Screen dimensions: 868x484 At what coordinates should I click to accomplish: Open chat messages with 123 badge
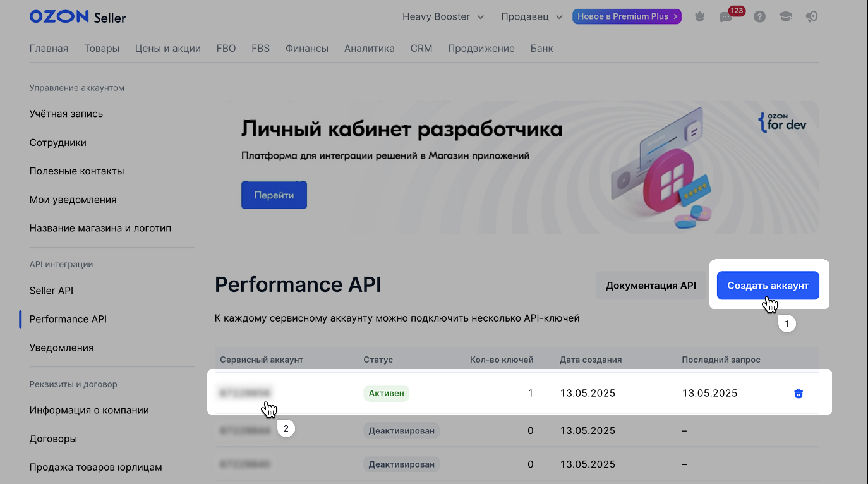click(726, 17)
